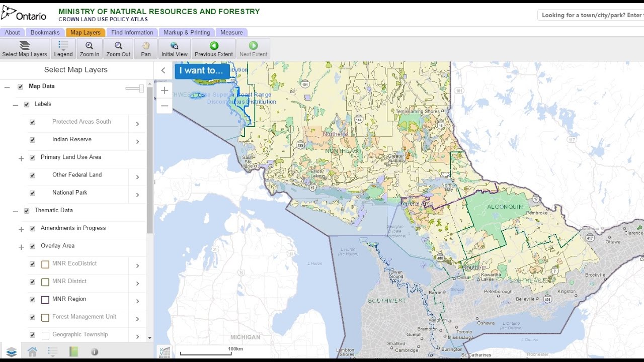This screenshot has width=644, height=362.
Task: Click the ALGONQUIN label on map
Action: click(x=505, y=207)
